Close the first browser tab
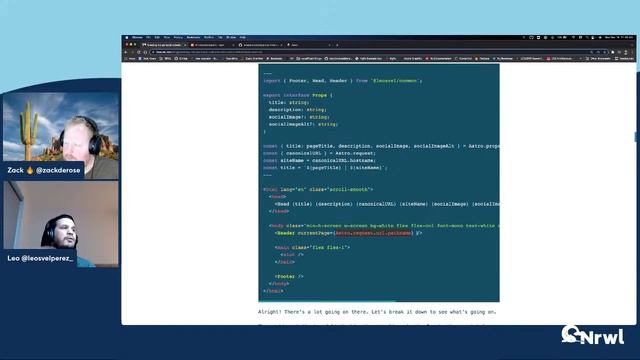Viewport: 640px width, 360px height. coord(185,45)
